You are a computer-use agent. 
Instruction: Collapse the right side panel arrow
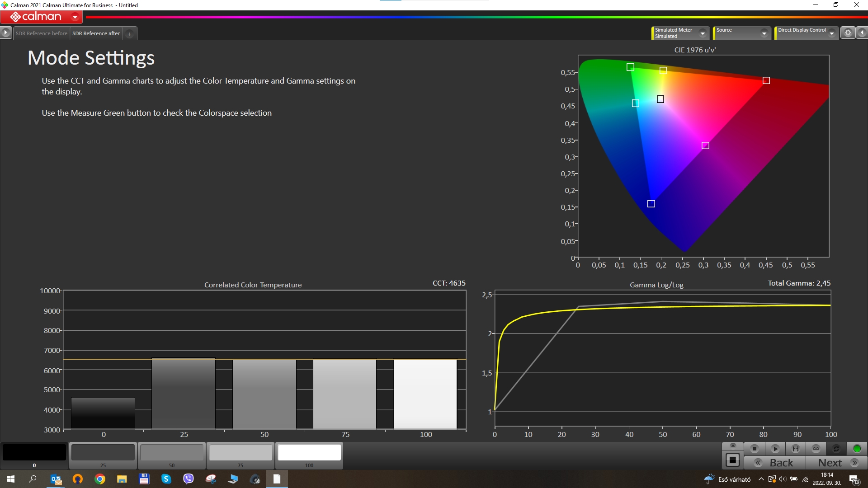tap(862, 33)
